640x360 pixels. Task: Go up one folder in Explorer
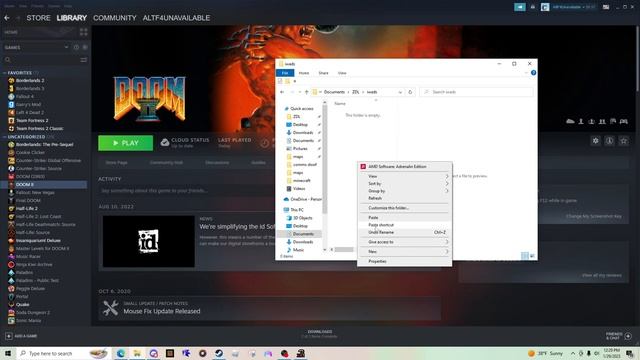pos(307,92)
